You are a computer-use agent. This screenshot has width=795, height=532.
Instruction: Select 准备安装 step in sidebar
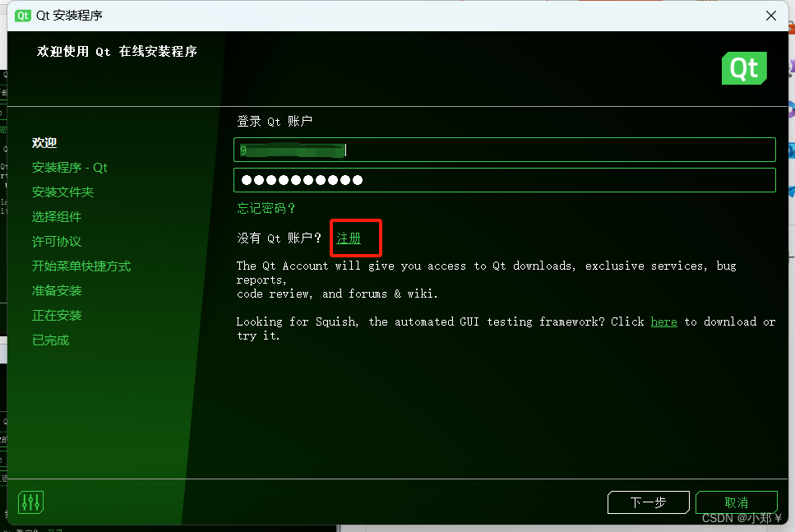[x=57, y=290]
